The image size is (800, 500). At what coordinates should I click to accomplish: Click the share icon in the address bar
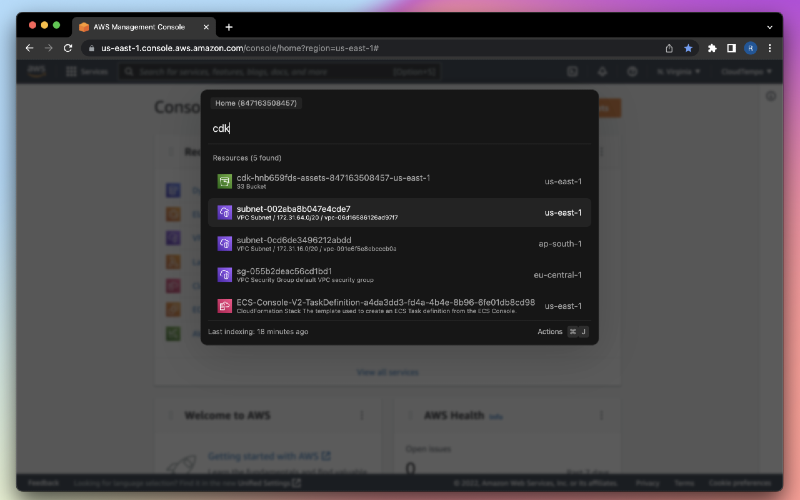(669, 48)
